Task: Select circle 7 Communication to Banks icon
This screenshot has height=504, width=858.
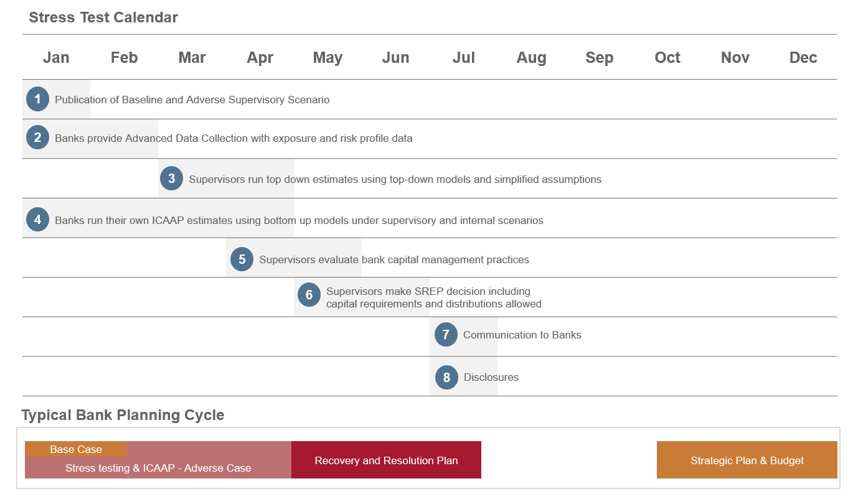Action: (x=446, y=335)
